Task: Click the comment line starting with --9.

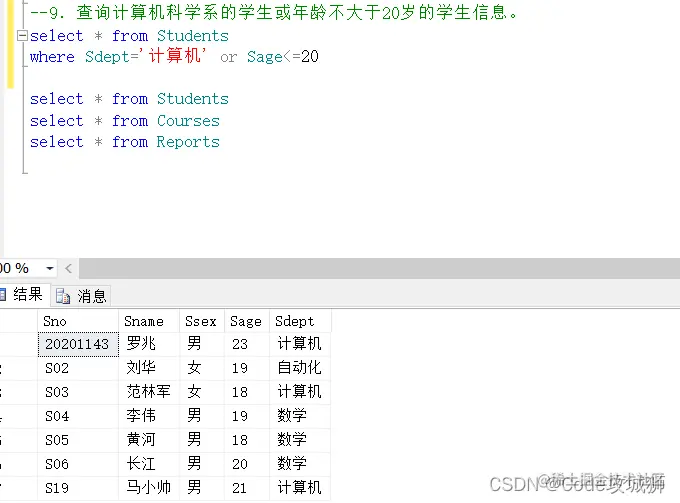Action: pos(274,13)
